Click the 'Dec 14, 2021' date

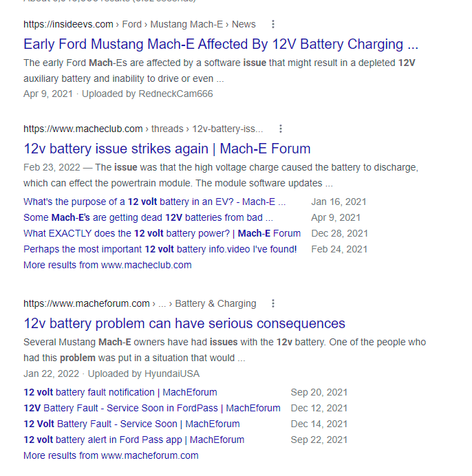[x=319, y=424]
